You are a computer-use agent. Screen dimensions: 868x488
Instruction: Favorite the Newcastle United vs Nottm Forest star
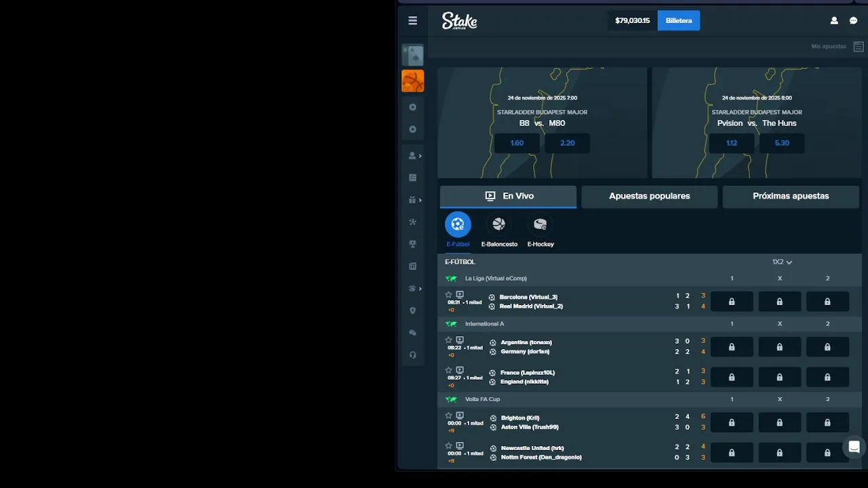point(448,446)
